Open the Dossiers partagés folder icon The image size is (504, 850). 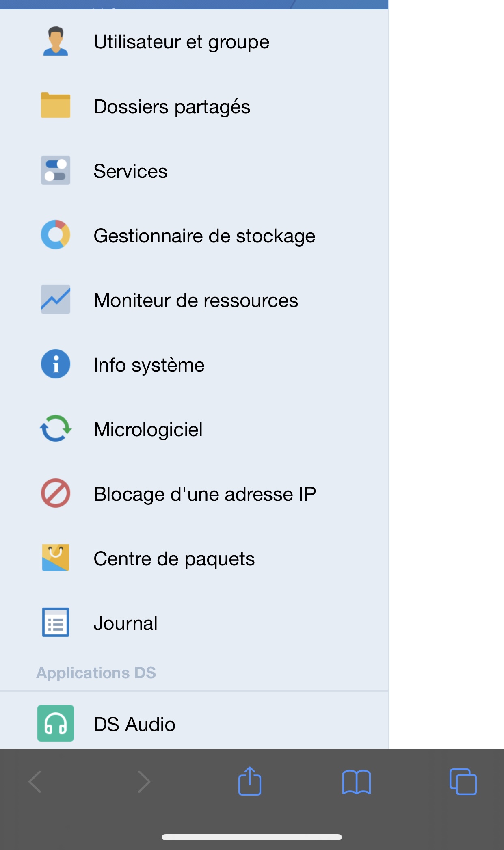(56, 106)
